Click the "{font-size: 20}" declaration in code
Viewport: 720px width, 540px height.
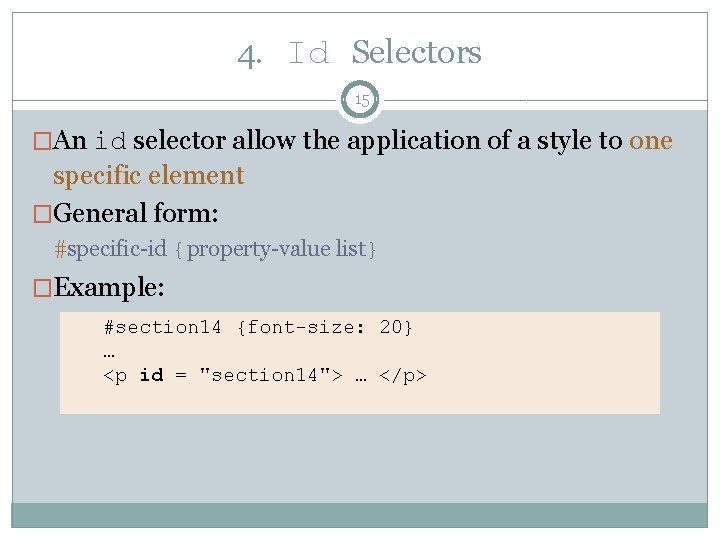point(325,327)
